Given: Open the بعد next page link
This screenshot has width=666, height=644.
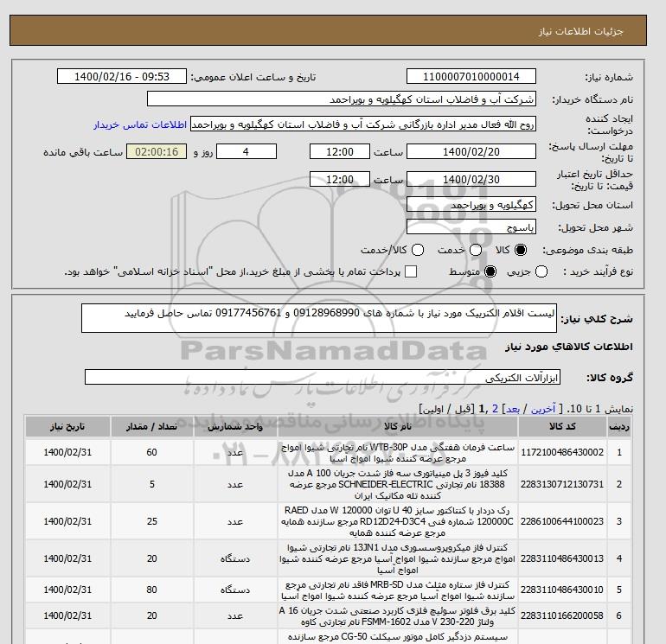Looking at the screenshot, I should (513, 409).
